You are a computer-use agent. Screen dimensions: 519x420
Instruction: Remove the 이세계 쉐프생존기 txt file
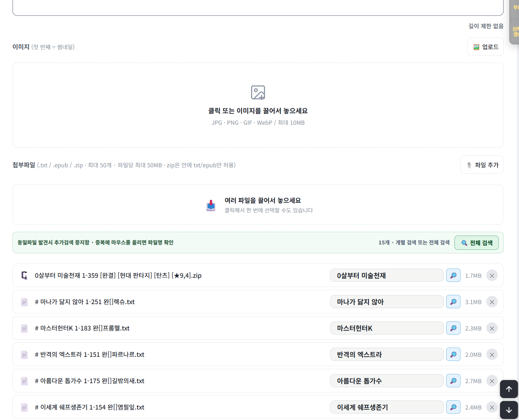click(x=492, y=407)
